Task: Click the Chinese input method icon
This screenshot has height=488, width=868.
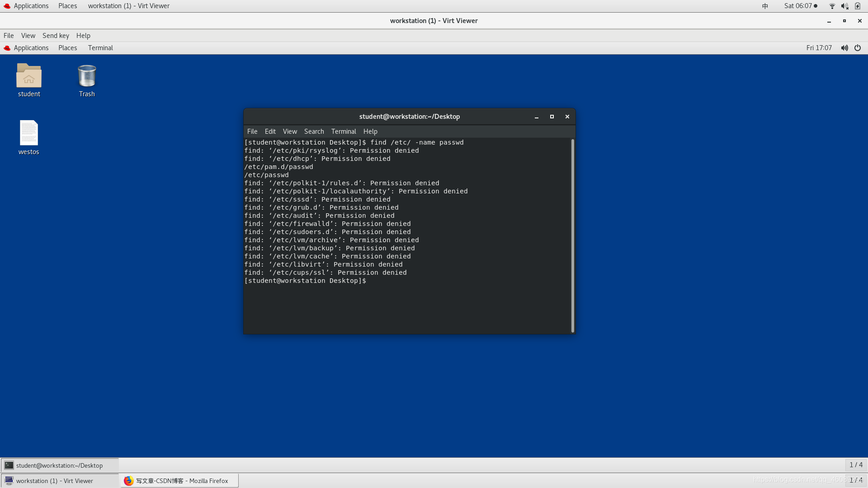Action: click(x=765, y=6)
